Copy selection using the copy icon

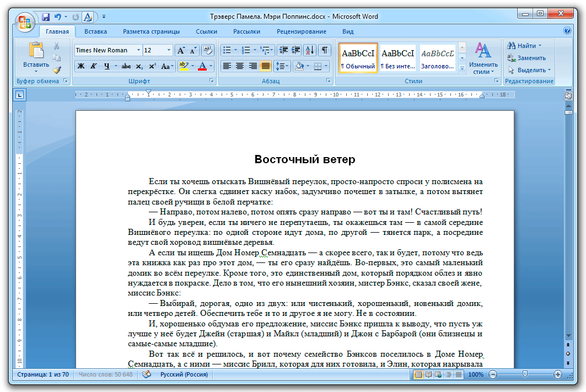[56, 58]
